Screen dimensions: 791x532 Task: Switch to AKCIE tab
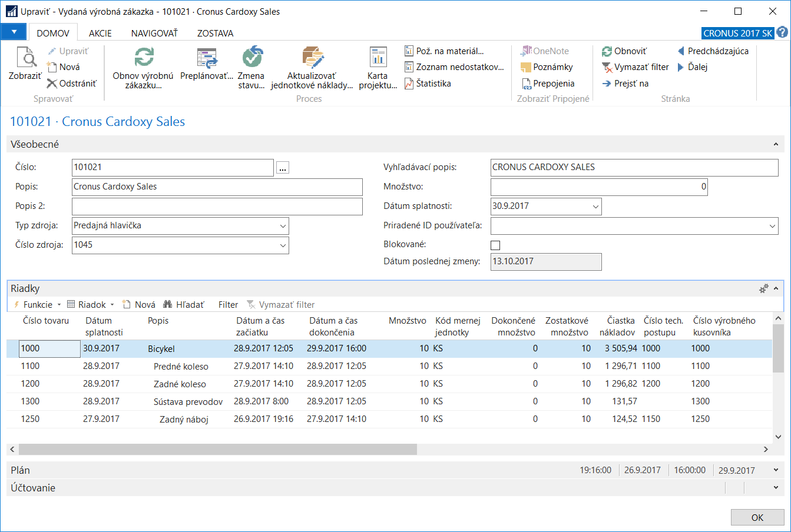(100, 33)
